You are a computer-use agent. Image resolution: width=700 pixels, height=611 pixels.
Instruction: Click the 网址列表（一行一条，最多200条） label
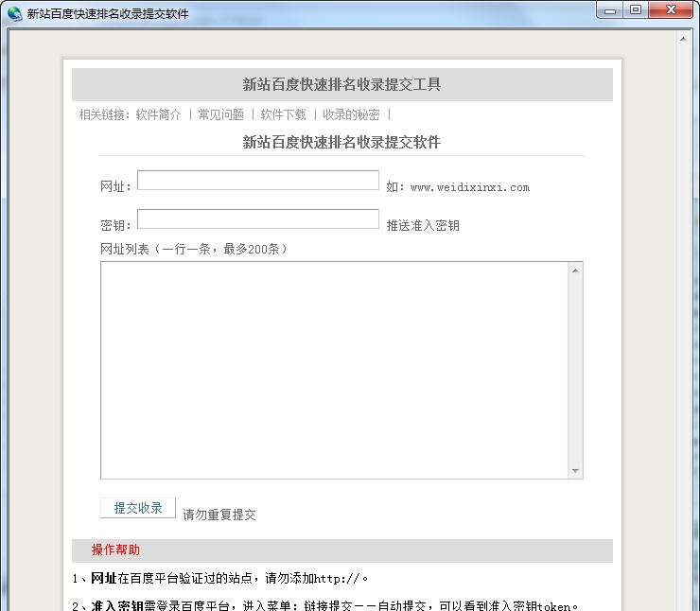(194, 249)
